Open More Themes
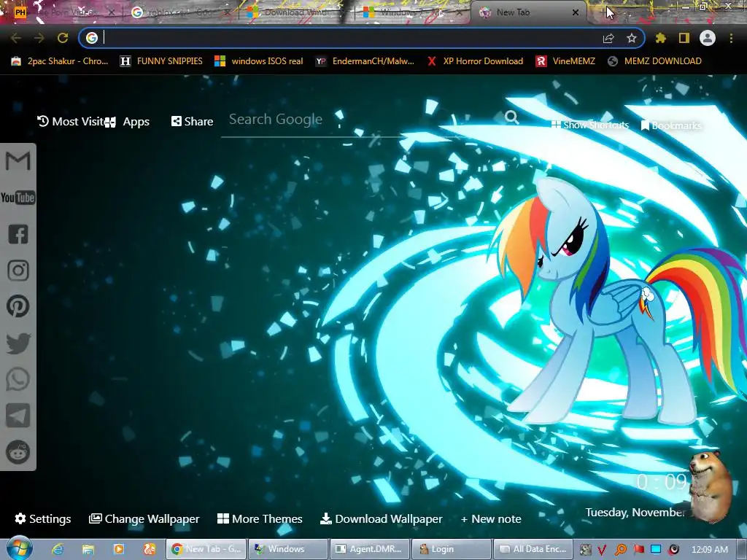The width and height of the screenshot is (747, 560). pos(260,518)
